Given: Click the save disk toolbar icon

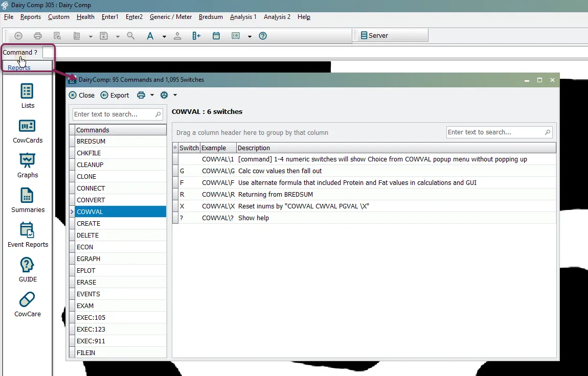Looking at the screenshot, I should [104, 36].
